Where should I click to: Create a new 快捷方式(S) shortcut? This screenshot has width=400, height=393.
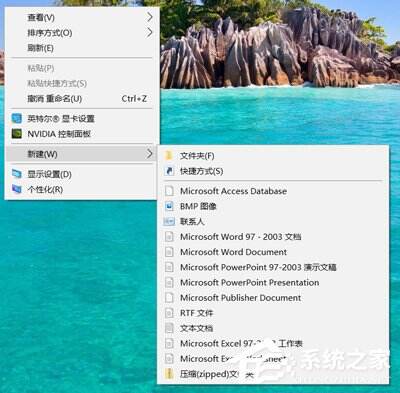tap(273, 171)
